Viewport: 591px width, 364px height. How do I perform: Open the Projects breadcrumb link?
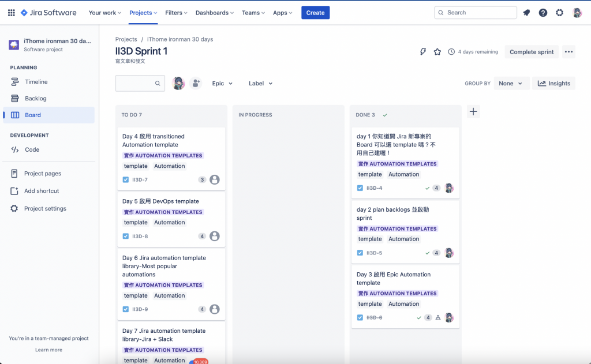pos(126,39)
